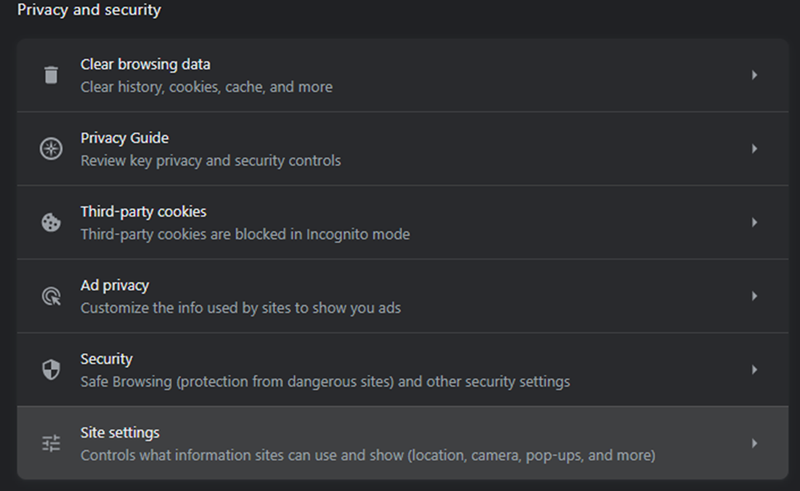Screen dimensions: 800x491
Task: Open the Privacy Guide chevron arrow
Action: (754, 149)
